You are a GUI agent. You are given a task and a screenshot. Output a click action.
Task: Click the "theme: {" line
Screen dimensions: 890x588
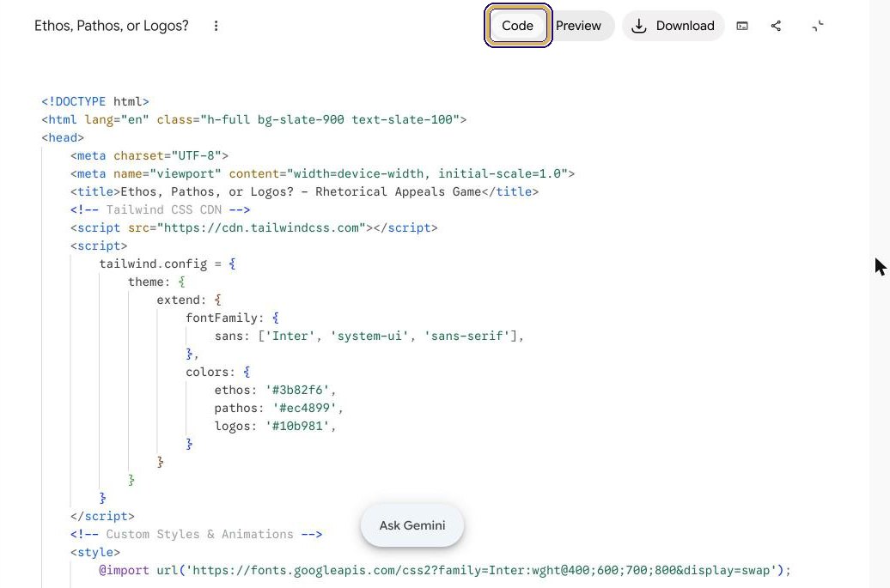[x=156, y=282]
